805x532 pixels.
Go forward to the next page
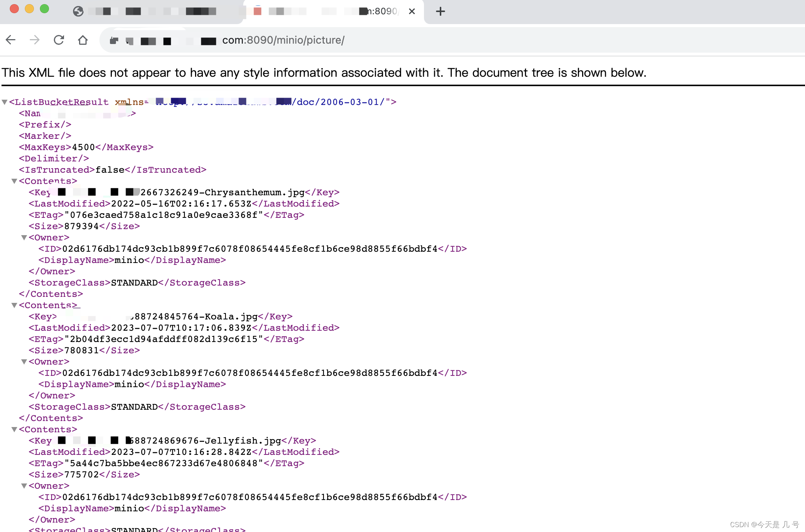(35, 40)
